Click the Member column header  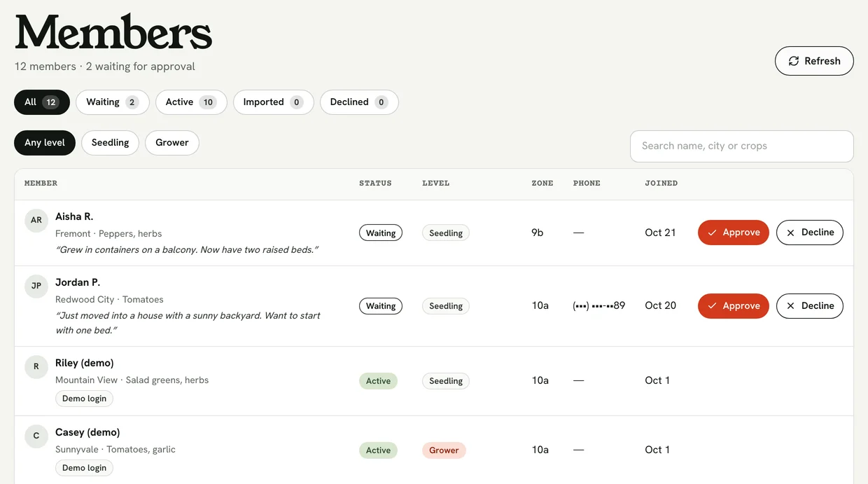tap(41, 184)
